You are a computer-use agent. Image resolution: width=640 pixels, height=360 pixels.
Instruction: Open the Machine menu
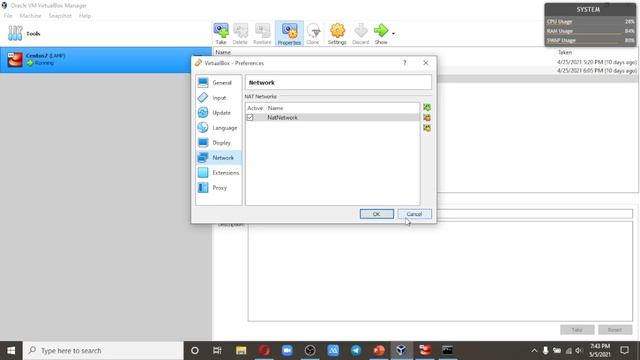pos(30,16)
